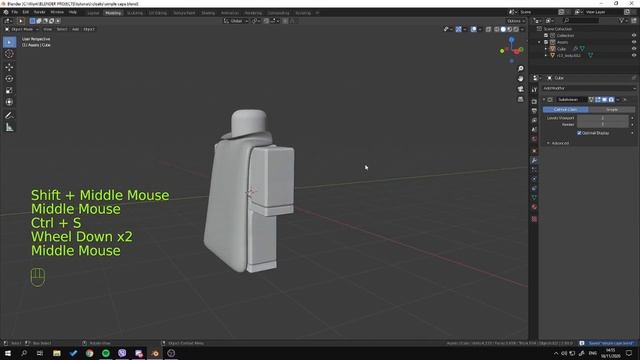Open the Object properties orange square tab

(534, 151)
